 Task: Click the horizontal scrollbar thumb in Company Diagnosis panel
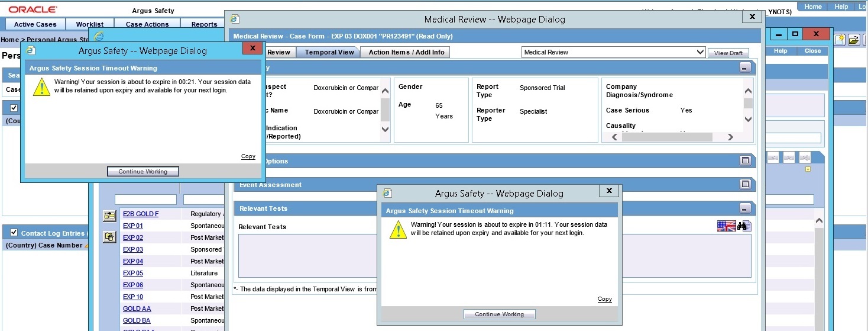click(x=666, y=137)
